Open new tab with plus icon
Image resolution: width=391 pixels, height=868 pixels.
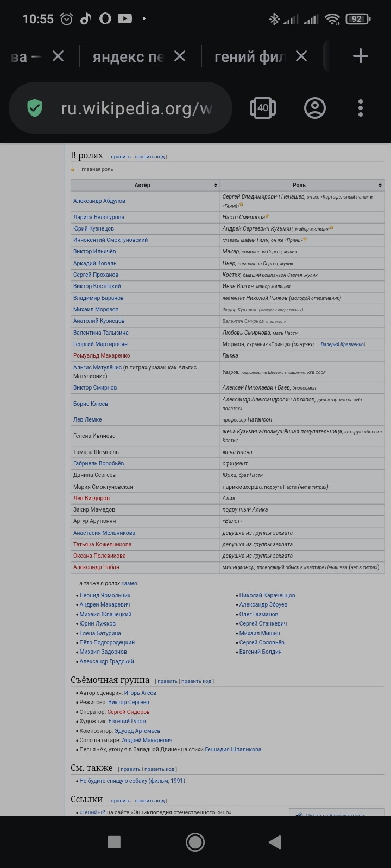[x=361, y=56]
